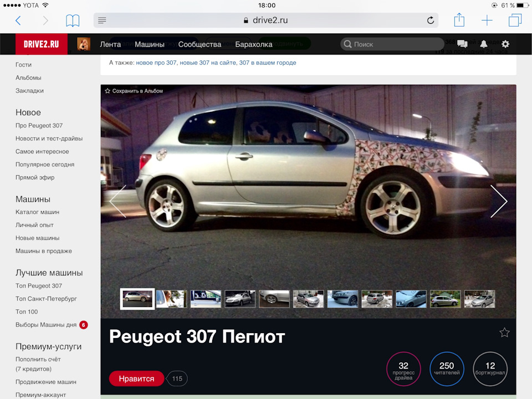Image resolution: width=532 pixels, height=399 pixels.
Task: Open Самое интересное link
Action: click(x=42, y=152)
